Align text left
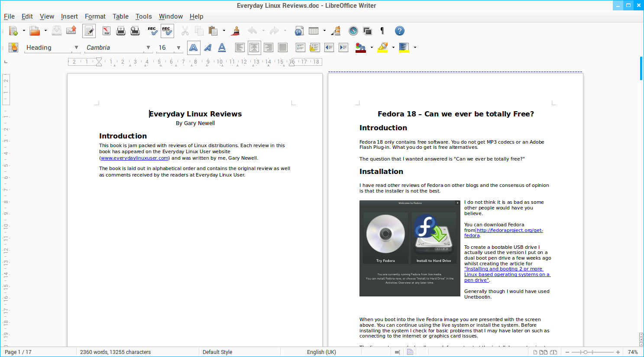Viewport: 644px width, 357px height. (240, 48)
